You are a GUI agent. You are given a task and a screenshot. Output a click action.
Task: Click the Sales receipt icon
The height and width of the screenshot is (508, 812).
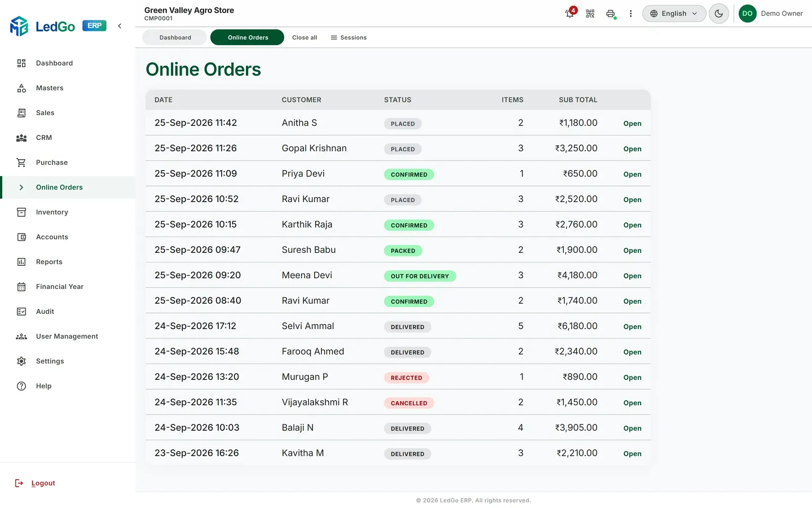click(x=21, y=113)
